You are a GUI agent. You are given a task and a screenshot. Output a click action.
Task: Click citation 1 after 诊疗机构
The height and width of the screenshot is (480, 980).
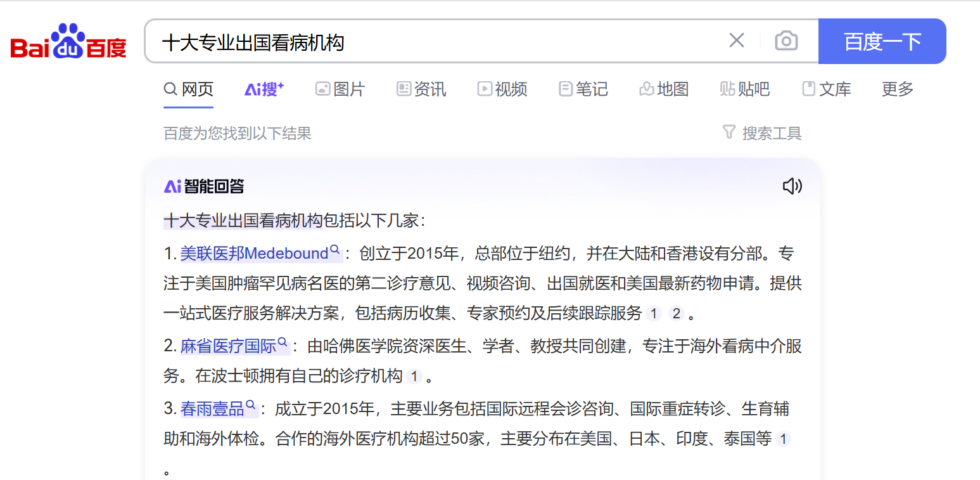(414, 377)
